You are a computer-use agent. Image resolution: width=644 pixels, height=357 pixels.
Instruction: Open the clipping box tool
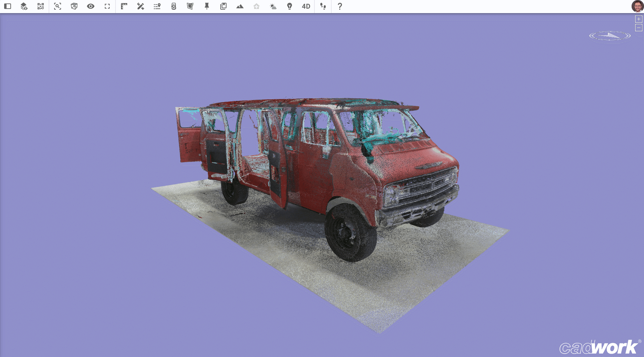[x=74, y=6]
